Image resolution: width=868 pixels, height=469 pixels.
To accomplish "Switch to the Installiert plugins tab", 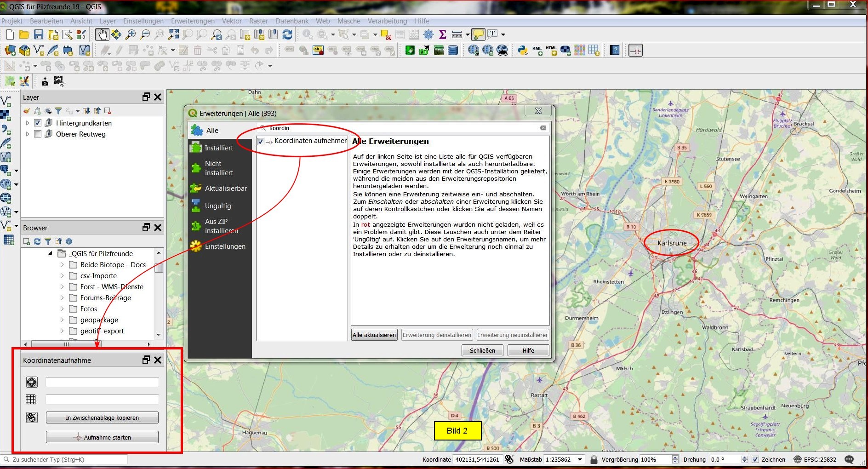I will click(219, 148).
